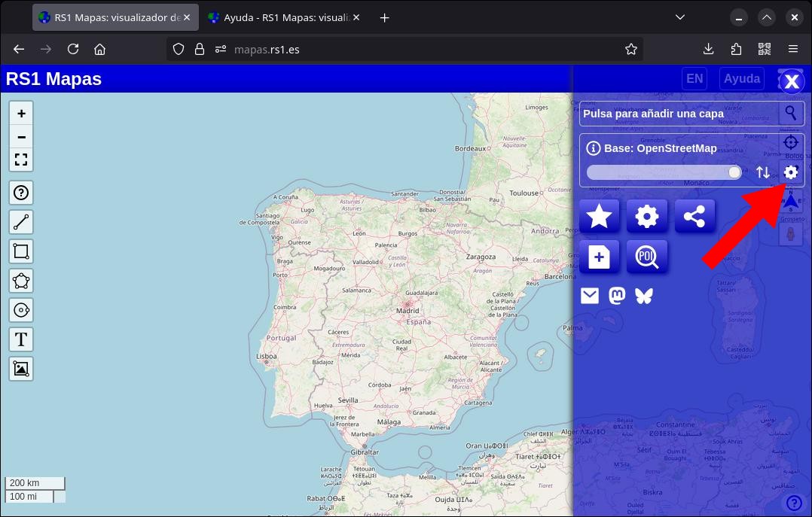Click the layer search magnifier icon

pyautogui.click(x=791, y=114)
